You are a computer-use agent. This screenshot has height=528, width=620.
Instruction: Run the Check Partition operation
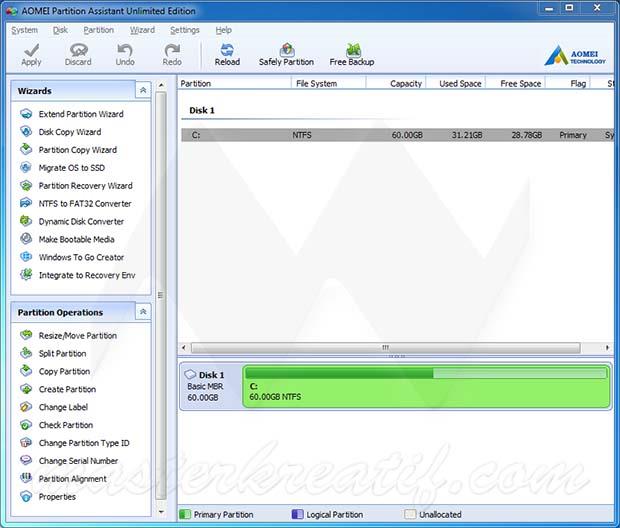[66, 425]
